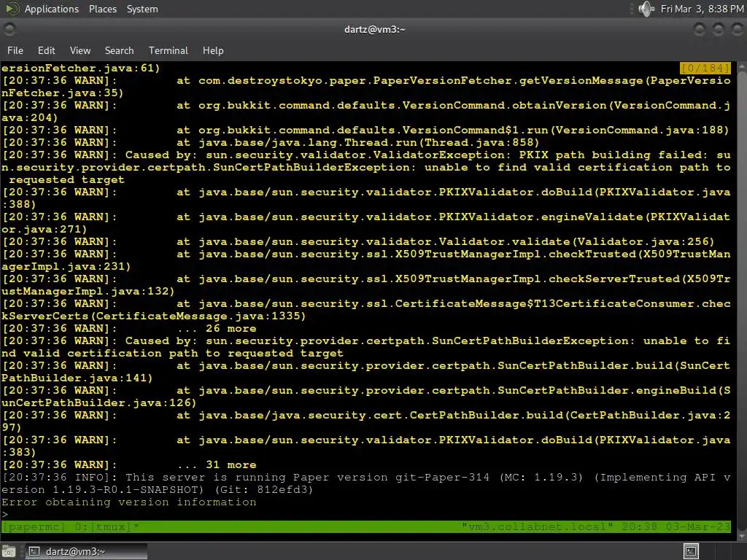Click the "vm3.collabnet.local" hostname in status bar

537,526
